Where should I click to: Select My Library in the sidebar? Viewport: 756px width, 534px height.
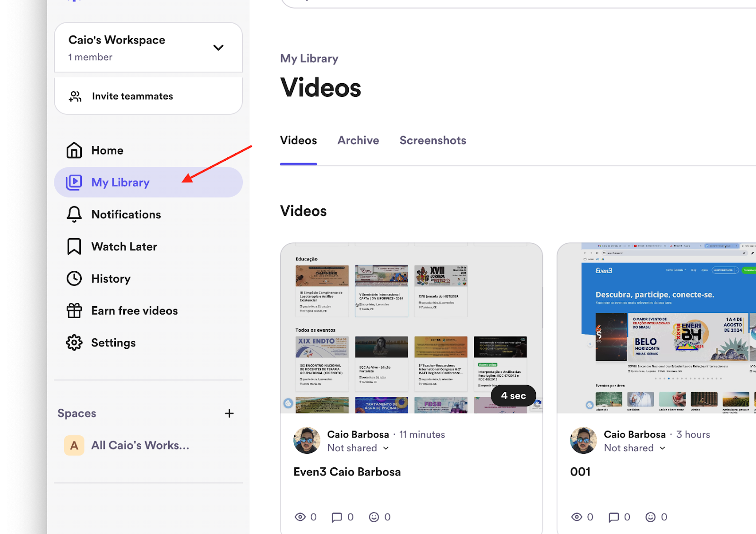click(x=148, y=182)
